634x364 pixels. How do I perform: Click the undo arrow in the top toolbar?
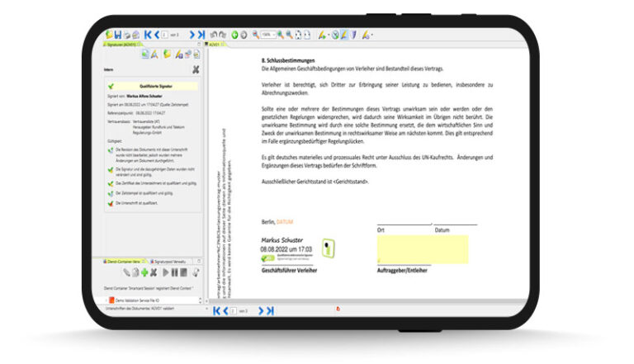coord(213,35)
